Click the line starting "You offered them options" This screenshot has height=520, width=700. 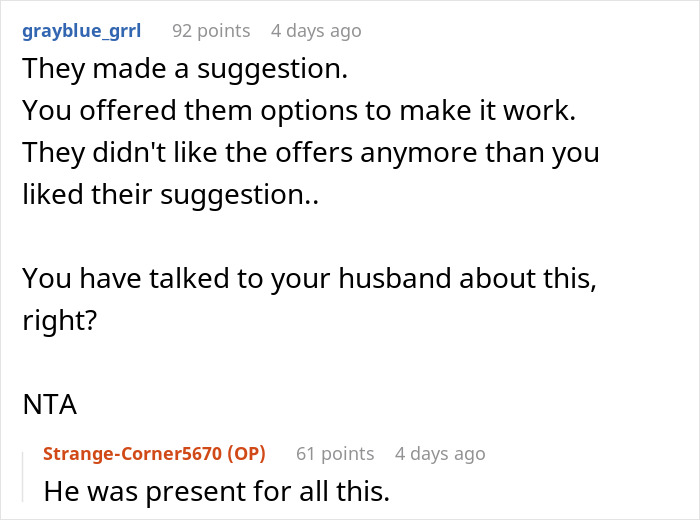[x=299, y=111]
